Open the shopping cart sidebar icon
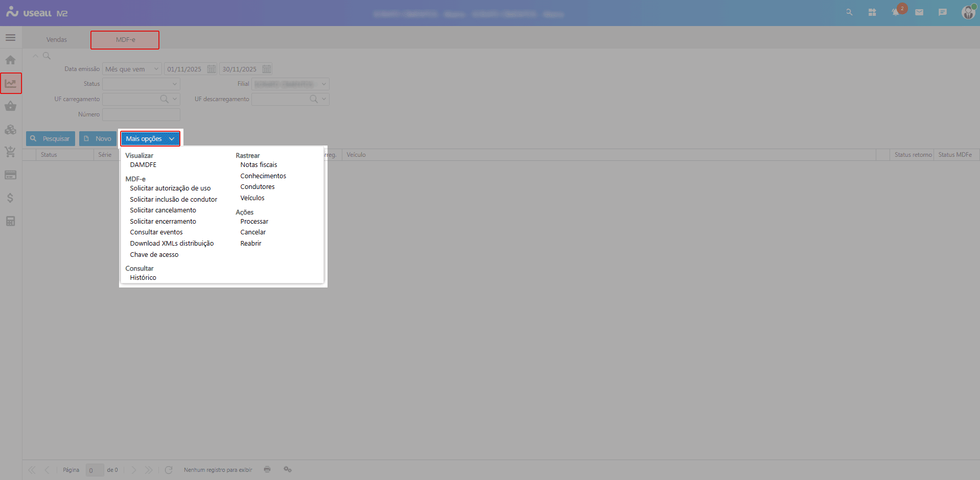This screenshot has width=980, height=480. pyautogui.click(x=10, y=152)
